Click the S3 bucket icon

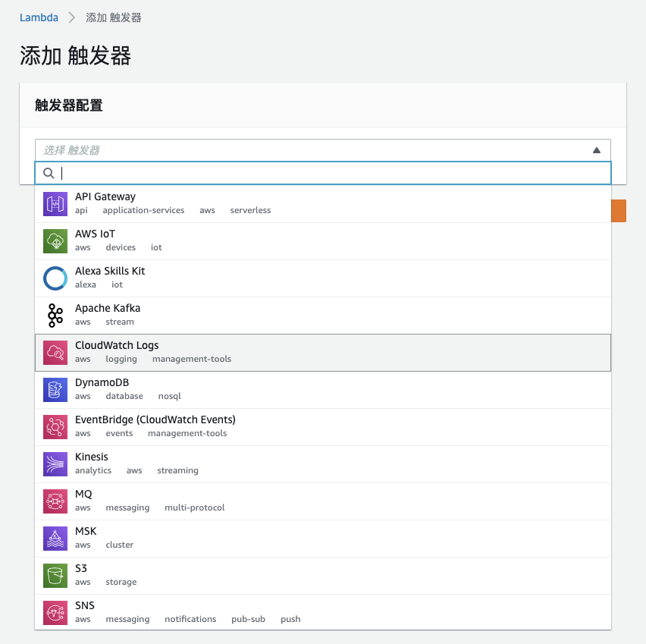(x=55, y=576)
